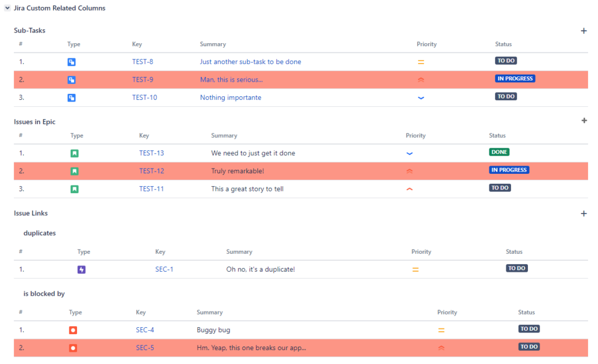Image resolution: width=598 pixels, height=364 pixels.
Task: Select summary text 'We need to just get it done'
Action: (253, 153)
